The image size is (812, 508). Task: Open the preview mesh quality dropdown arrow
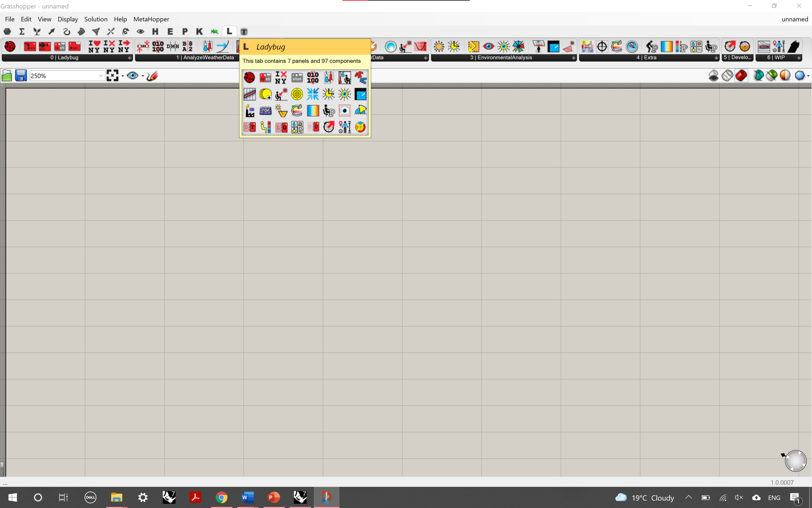point(808,76)
